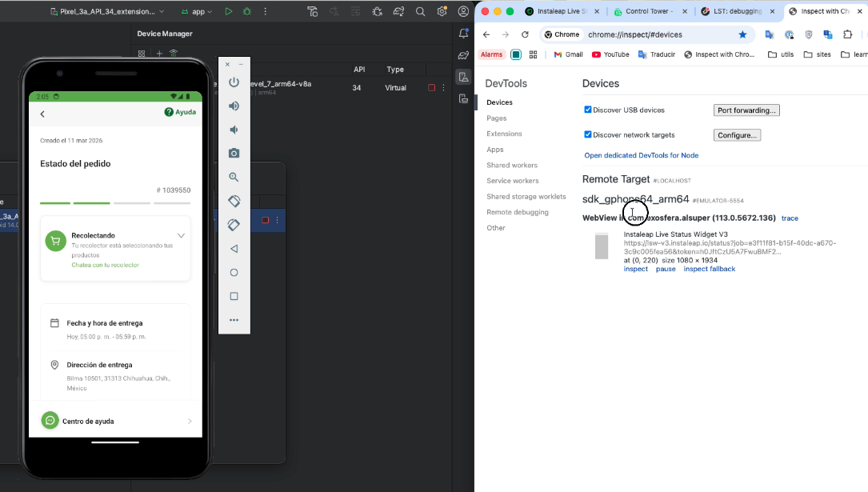Raise emulator volume with volume up icon
Viewport: 868px width, 492px height.
[234, 106]
